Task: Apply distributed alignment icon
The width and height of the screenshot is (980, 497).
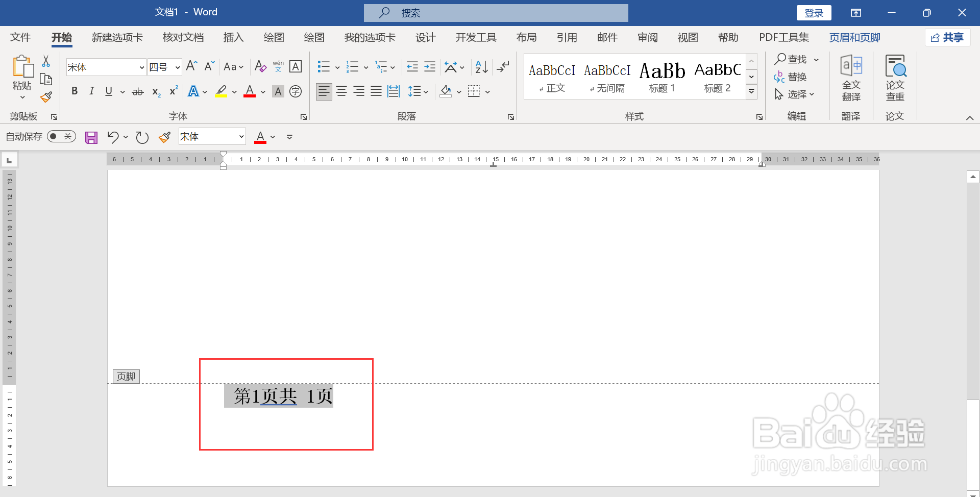Action: [394, 91]
